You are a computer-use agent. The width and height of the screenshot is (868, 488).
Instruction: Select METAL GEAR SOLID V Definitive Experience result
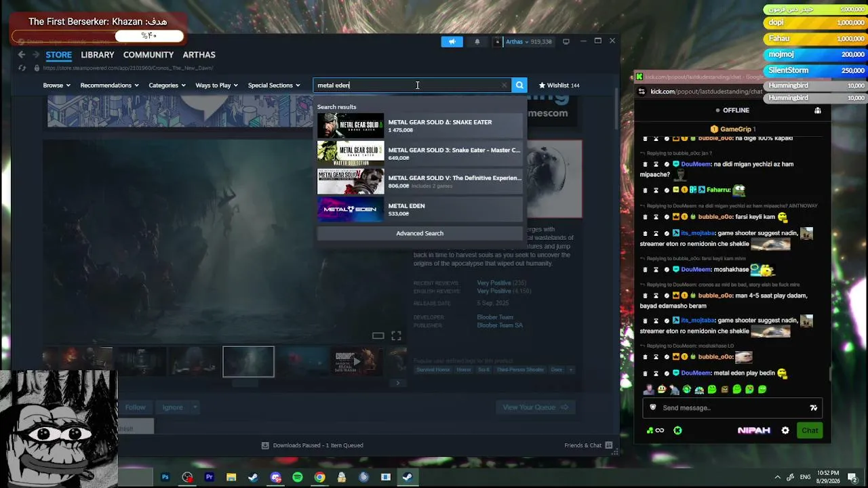[420, 181]
